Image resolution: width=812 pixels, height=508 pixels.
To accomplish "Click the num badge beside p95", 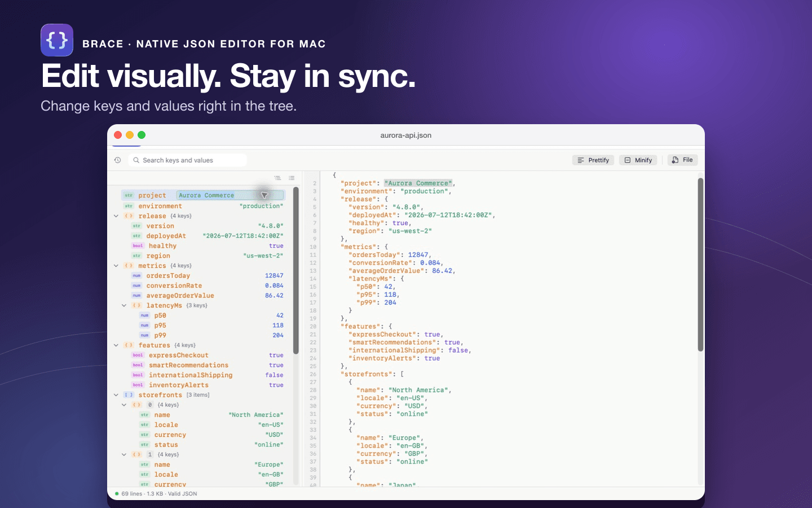I will pos(144,326).
